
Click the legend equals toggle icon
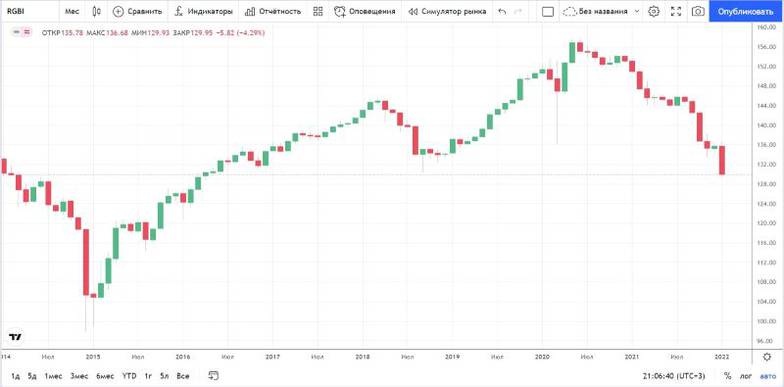[x=26, y=32]
